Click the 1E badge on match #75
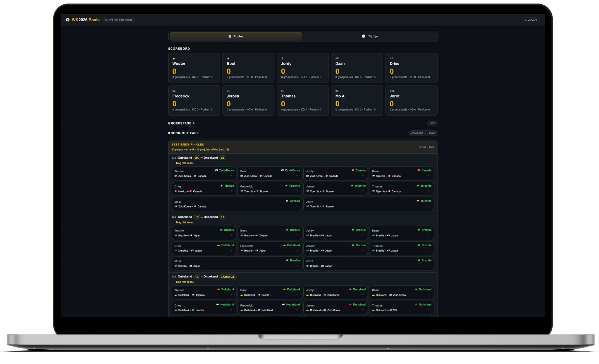Image resolution: width=599 pixels, height=364 pixels. tap(197, 277)
